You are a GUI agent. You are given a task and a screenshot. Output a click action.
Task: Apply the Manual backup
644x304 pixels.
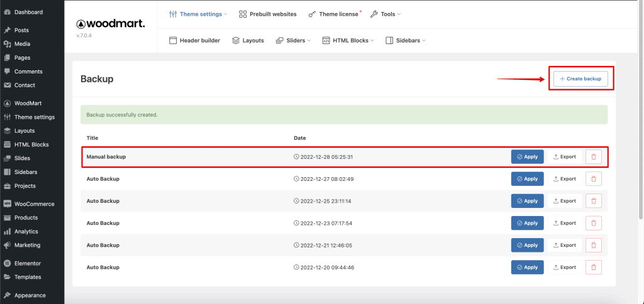point(527,157)
